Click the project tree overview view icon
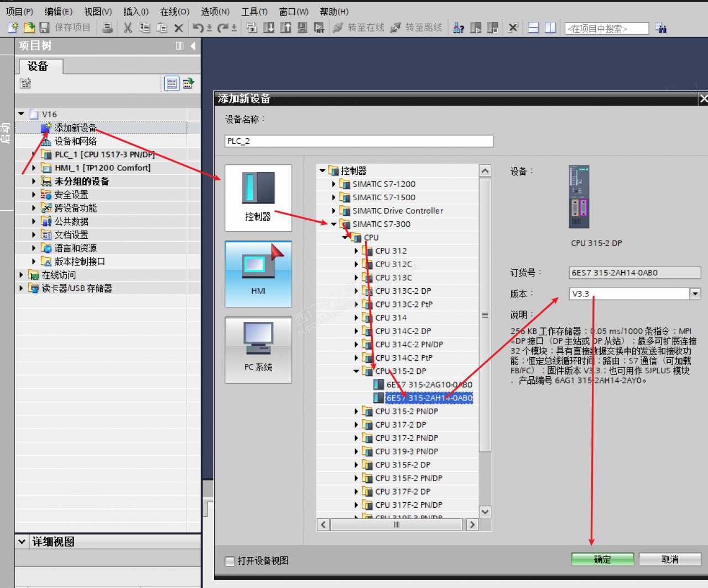The width and height of the screenshot is (708, 588). point(172,84)
